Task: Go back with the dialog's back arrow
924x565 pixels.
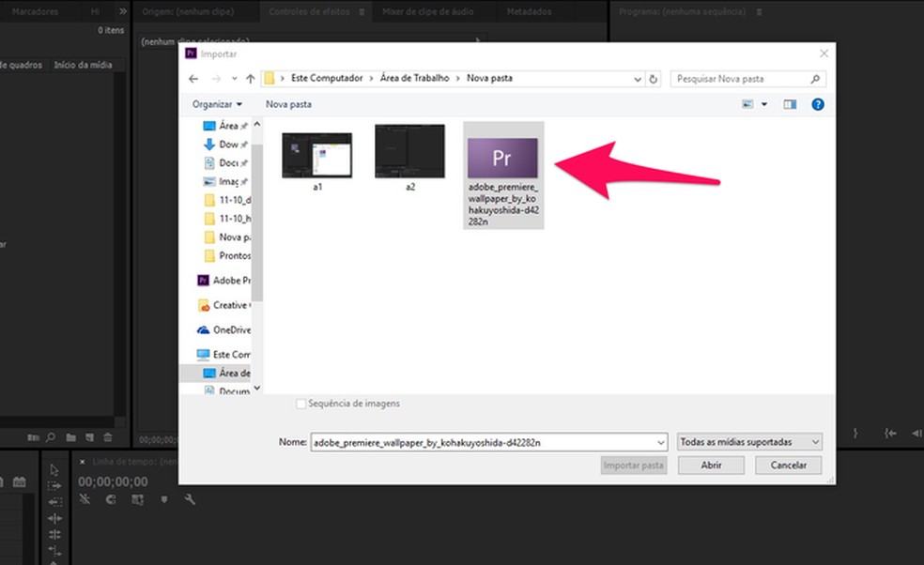Action: [193, 78]
